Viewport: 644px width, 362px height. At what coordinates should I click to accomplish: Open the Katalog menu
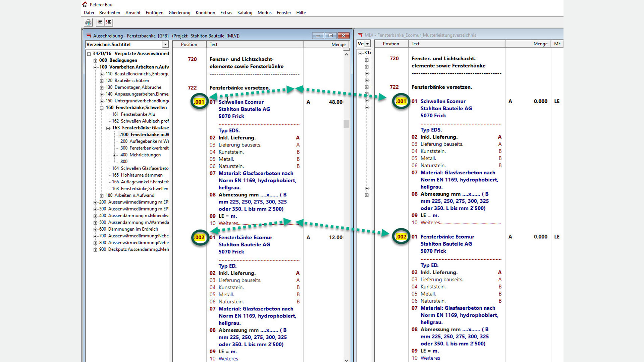(x=245, y=12)
